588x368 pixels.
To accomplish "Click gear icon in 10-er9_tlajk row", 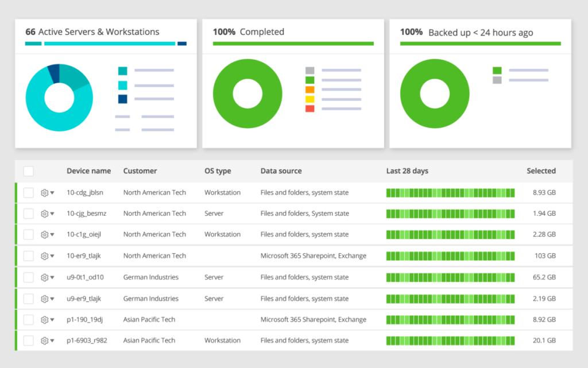I will (44, 256).
